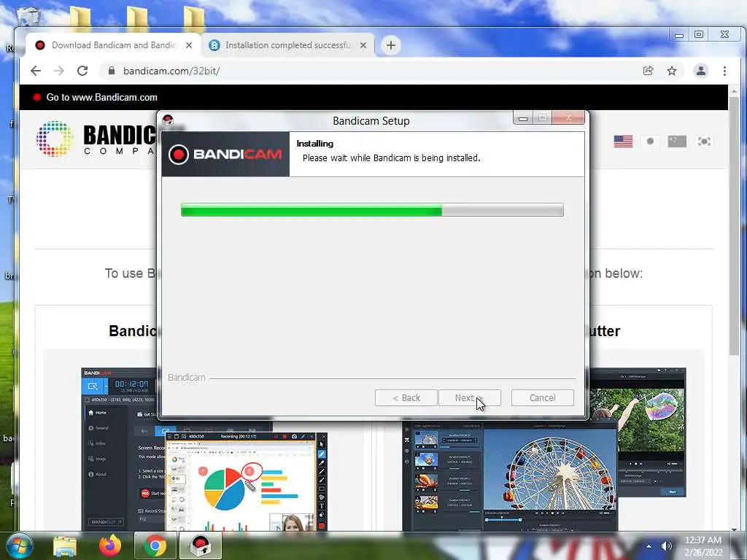This screenshot has width=747, height=560.
Task: Select Chinese flag language icon
Action: (677, 141)
